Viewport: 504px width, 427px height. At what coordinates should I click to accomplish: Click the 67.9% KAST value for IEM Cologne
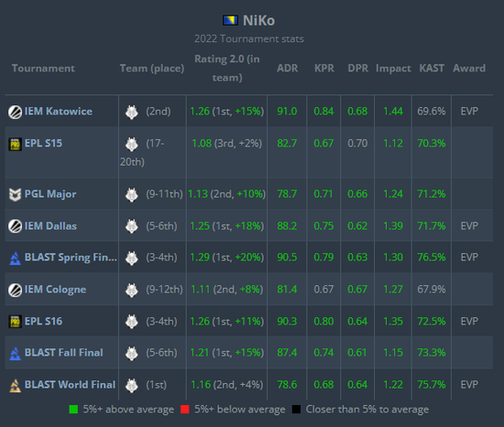[432, 290]
